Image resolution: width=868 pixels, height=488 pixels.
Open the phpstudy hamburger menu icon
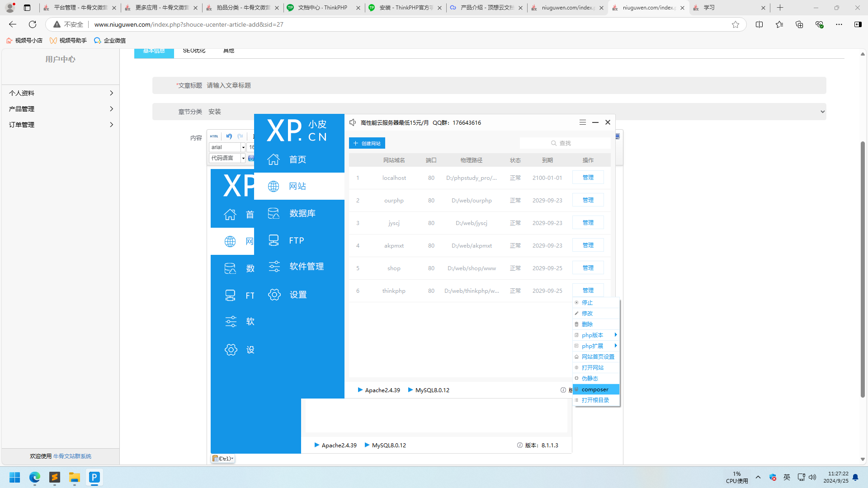[582, 122]
